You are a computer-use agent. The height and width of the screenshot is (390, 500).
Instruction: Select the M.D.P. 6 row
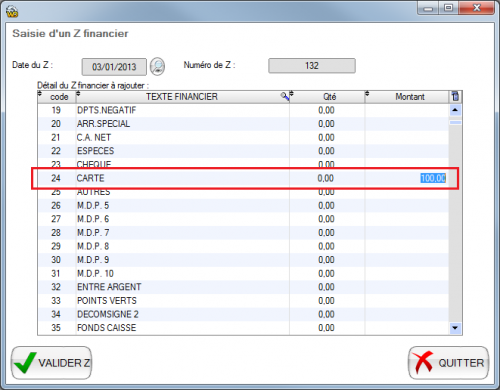click(x=243, y=219)
